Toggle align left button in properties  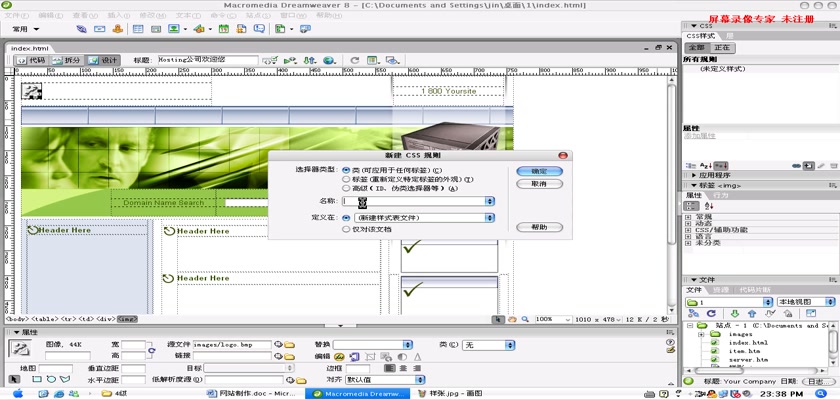[x=389, y=368]
